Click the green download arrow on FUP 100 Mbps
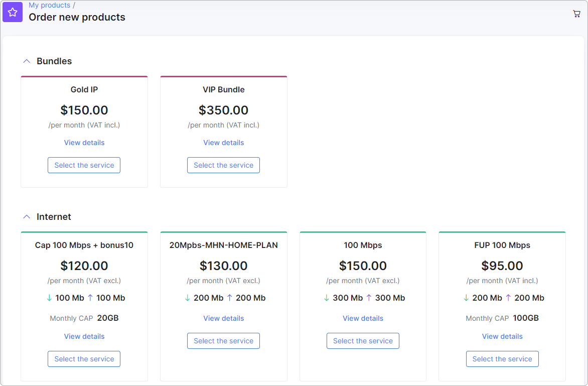Screen dimensions: 588x386 466,298
